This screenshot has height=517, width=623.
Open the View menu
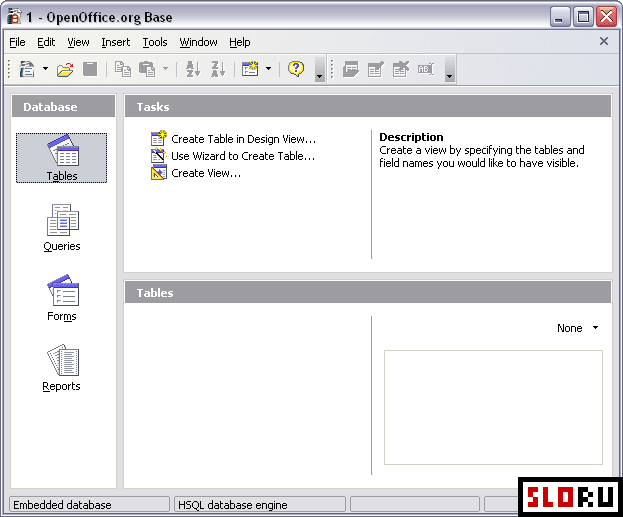click(78, 42)
